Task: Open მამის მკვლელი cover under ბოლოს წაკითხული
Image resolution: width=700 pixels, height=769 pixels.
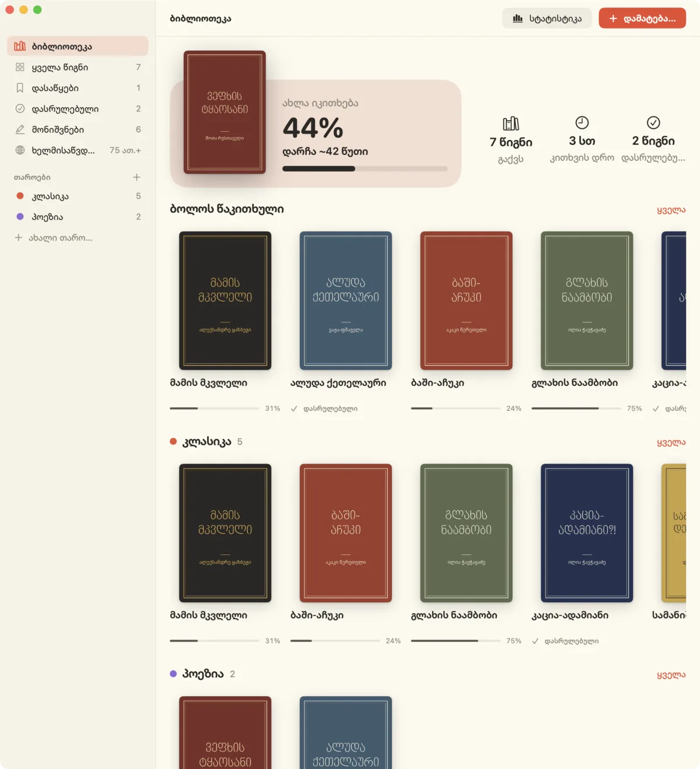Action: pyautogui.click(x=225, y=301)
